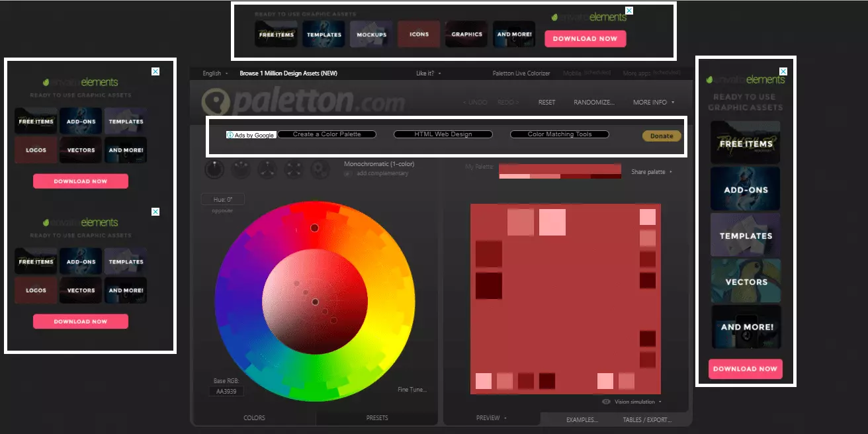Click the Vision simulation eye icon
This screenshot has width=868, height=434.
606,402
